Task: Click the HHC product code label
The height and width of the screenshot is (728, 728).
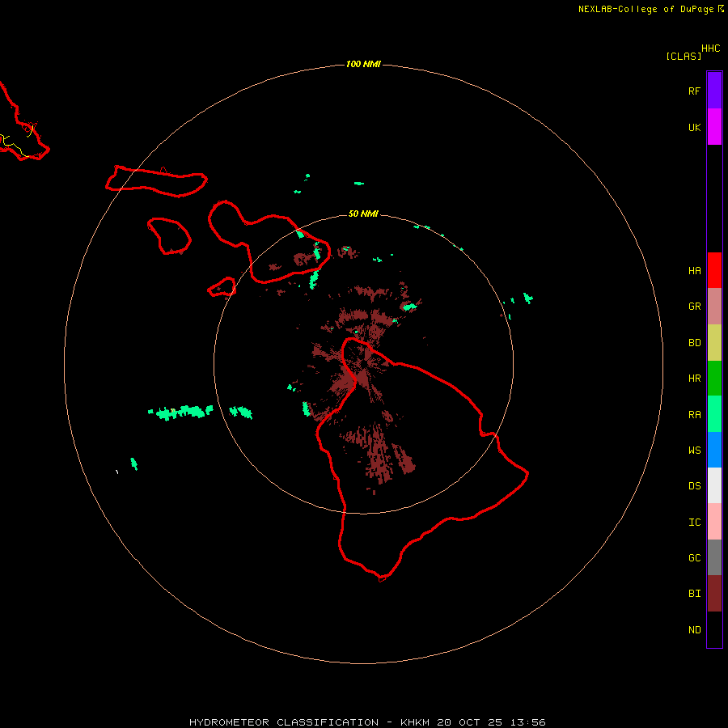Action: (710, 49)
